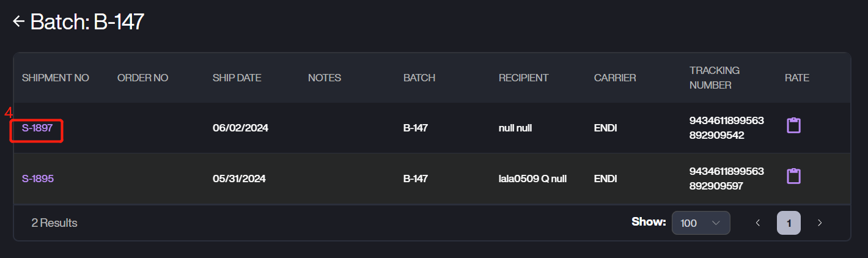Click the back arrow beside Batch title
This screenshot has height=258, width=868.
pos(18,21)
